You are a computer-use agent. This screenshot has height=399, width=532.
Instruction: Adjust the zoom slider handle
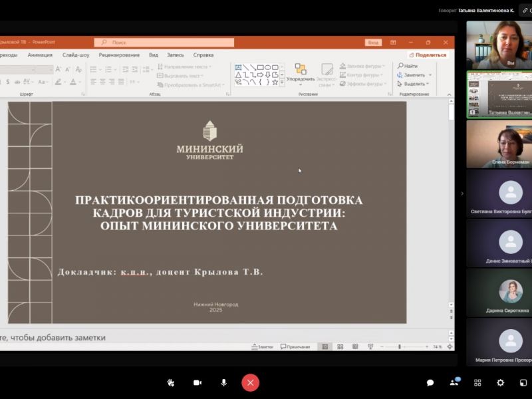pyautogui.click(x=399, y=346)
